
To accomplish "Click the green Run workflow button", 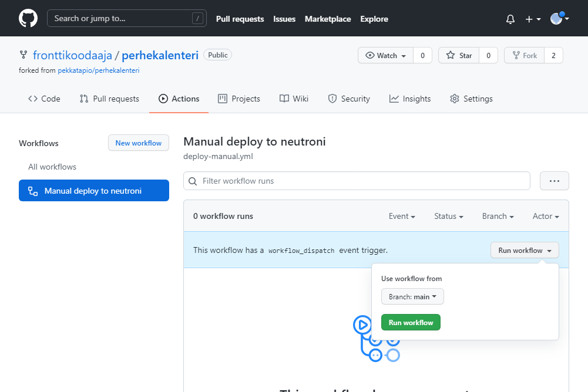I will pyautogui.click(x=411, y=323).
